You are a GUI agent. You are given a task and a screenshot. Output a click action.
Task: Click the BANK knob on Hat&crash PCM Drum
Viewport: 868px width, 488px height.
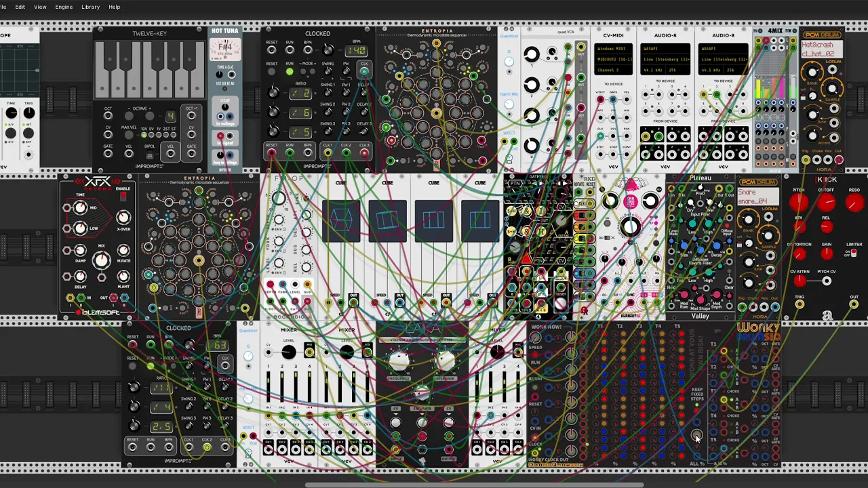pos(812,72)
